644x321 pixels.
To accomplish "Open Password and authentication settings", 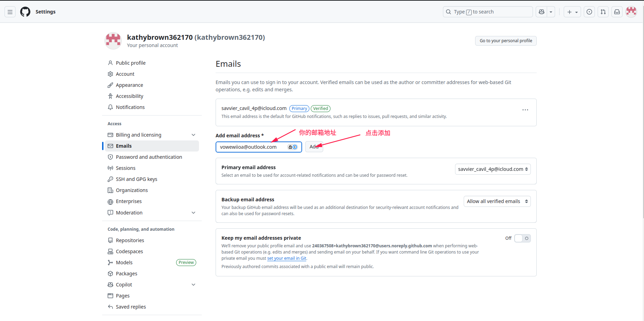I will [149, 157].
